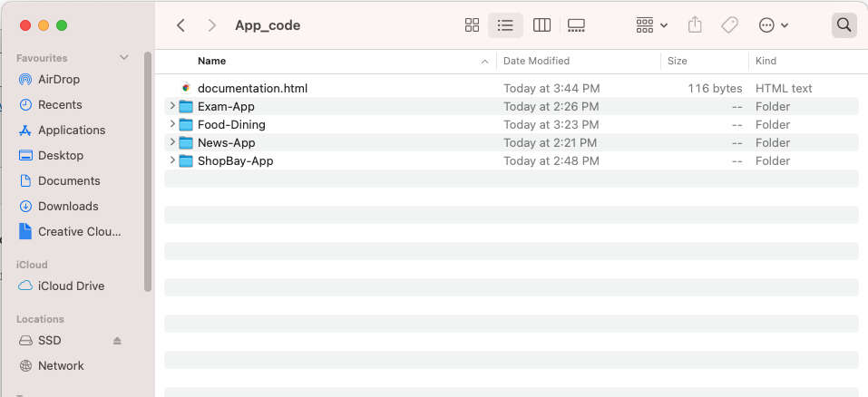Image resolution: width=868 pixels, height=397 pixels.
Task: Switch to column view
Action: point(541,24)
